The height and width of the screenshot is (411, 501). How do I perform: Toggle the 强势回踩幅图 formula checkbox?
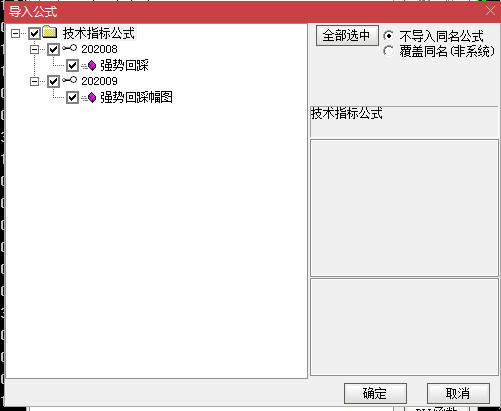[x=72, y=98]
